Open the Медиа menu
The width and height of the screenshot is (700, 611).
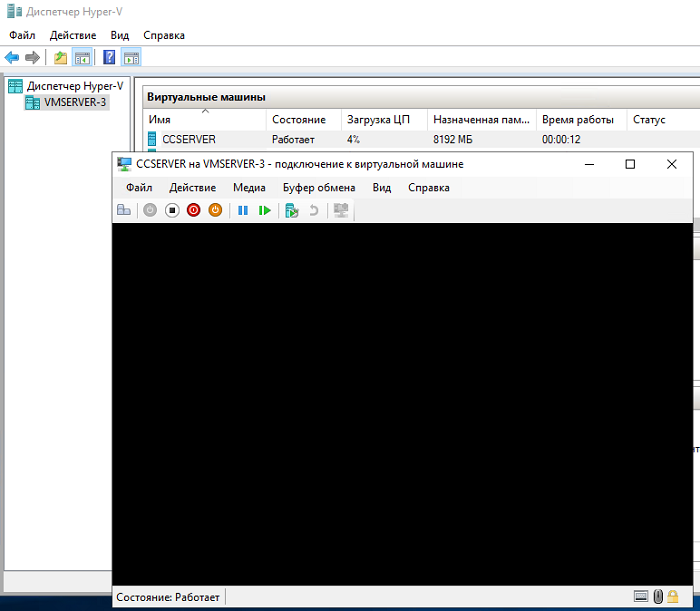pos(249,187)
